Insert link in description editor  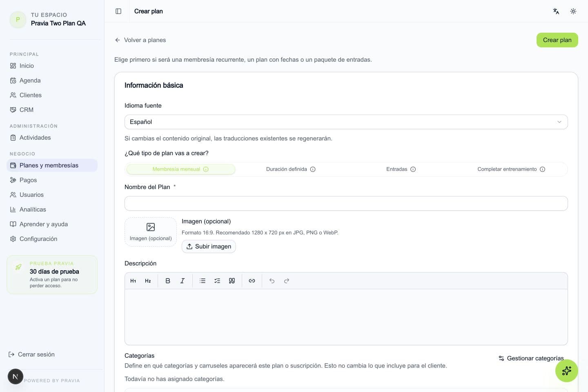pos(252,281)
